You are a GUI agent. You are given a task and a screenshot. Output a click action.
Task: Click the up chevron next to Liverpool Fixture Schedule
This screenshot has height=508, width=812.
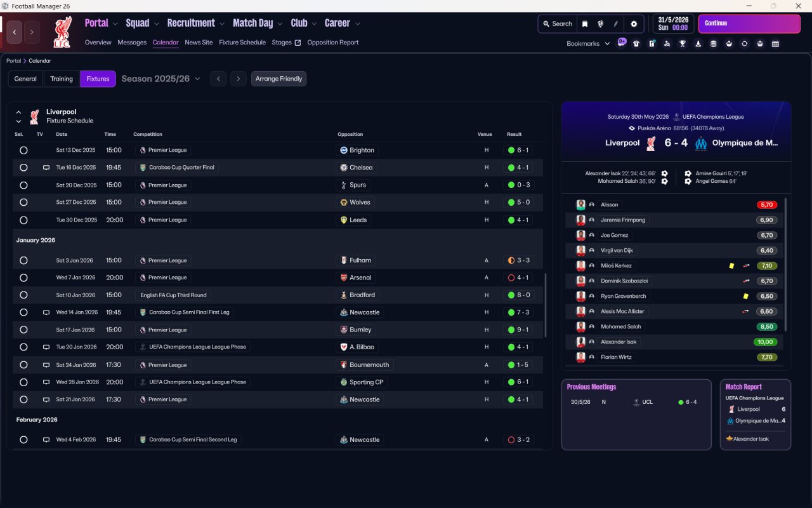[19, 112]
